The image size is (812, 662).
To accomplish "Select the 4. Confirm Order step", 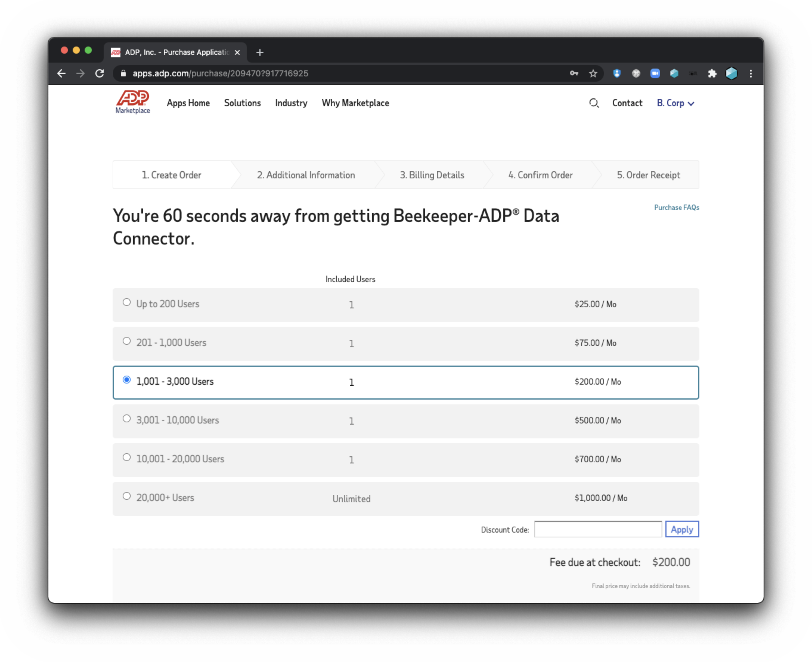I will [x=540, y=175].
